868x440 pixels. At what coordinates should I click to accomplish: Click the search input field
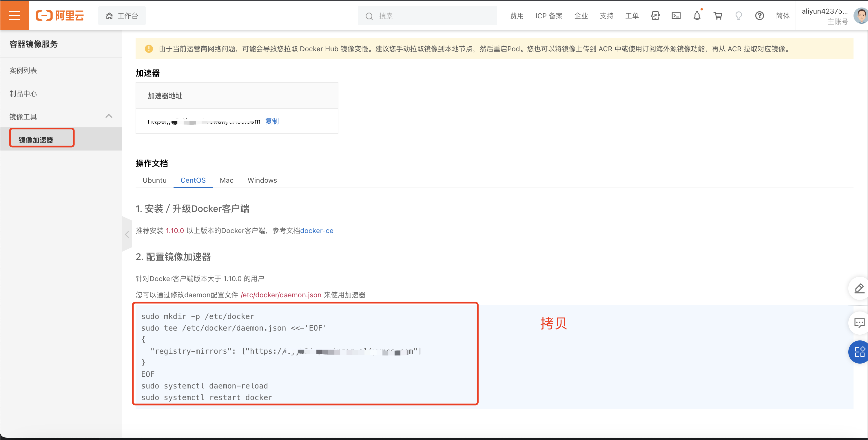coord(428,15)
